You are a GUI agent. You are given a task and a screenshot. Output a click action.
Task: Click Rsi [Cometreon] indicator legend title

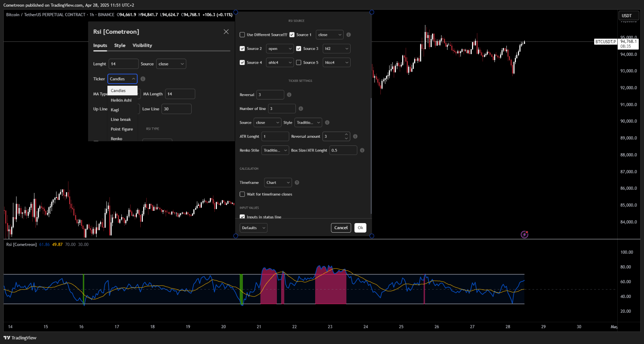[x=21, y=245]
